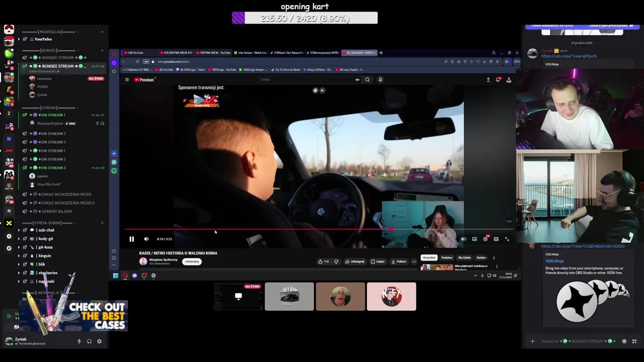Select the Dla Ciebie filter chip

[x=464, y=257]
